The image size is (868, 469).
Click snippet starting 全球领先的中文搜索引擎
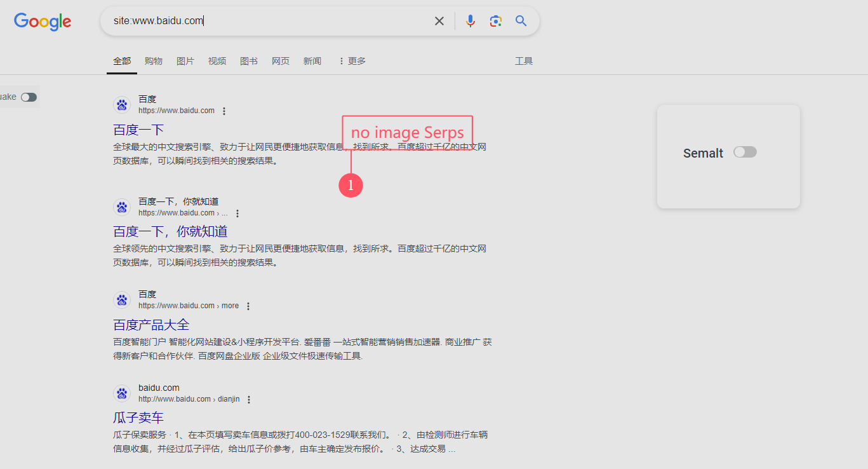300,255
